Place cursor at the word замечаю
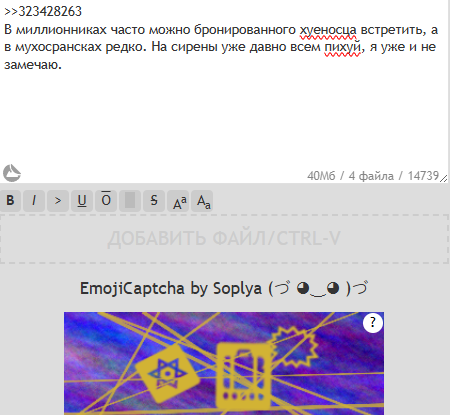Image resolution: width=452 pixels, height=415 pixels. click(x=33, y=64)
